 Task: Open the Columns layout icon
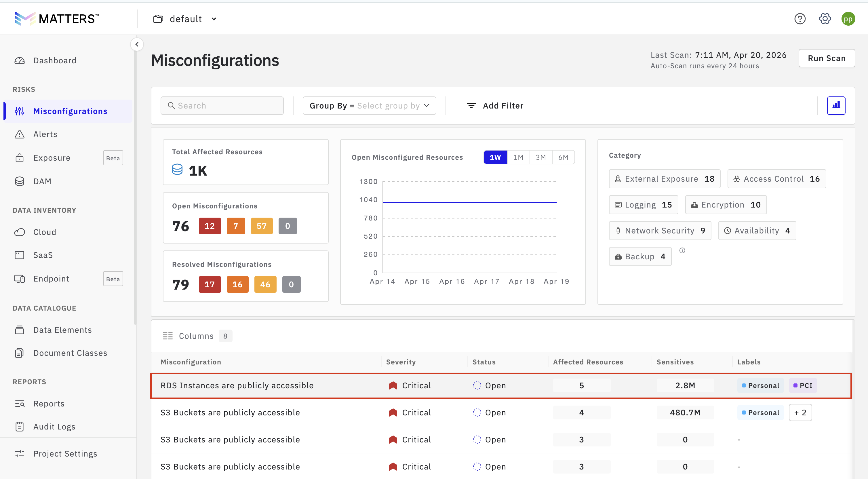coord(168,336)
